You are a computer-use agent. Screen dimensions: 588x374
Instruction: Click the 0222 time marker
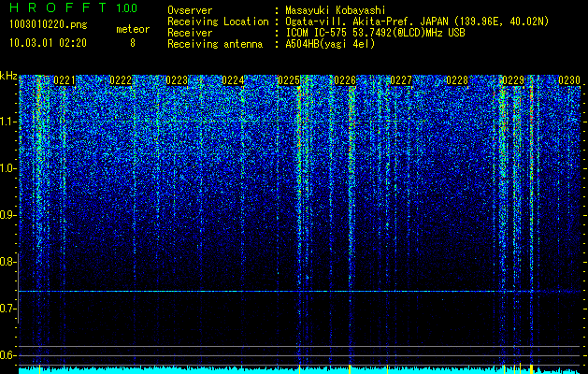click(x=121, y=80)
